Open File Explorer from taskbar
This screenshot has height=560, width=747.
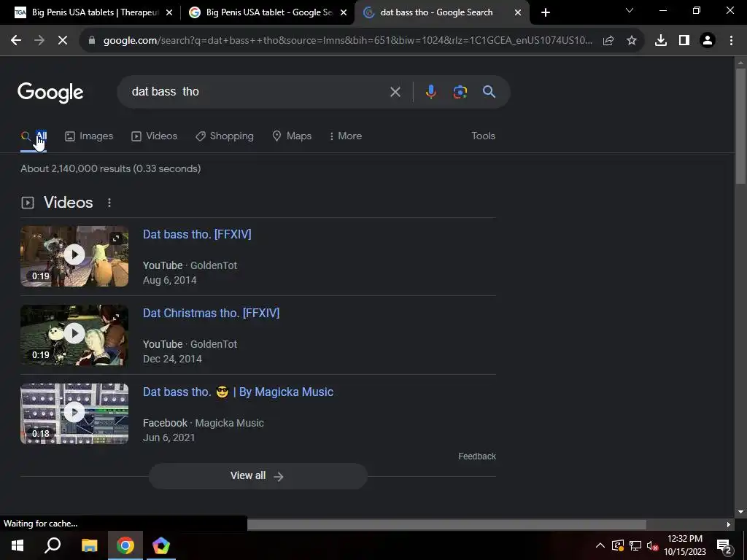pos(89,545)
